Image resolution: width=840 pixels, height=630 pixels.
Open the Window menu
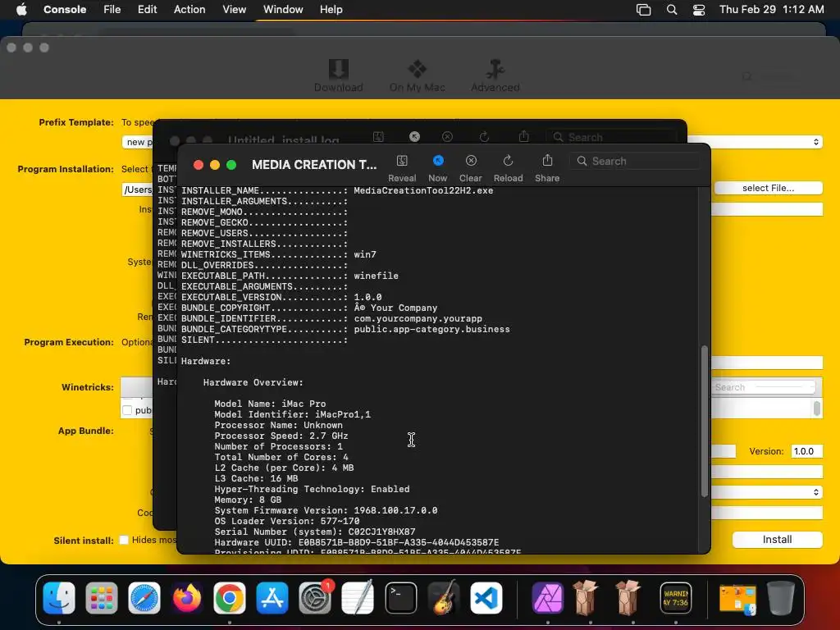click(283, 10)
